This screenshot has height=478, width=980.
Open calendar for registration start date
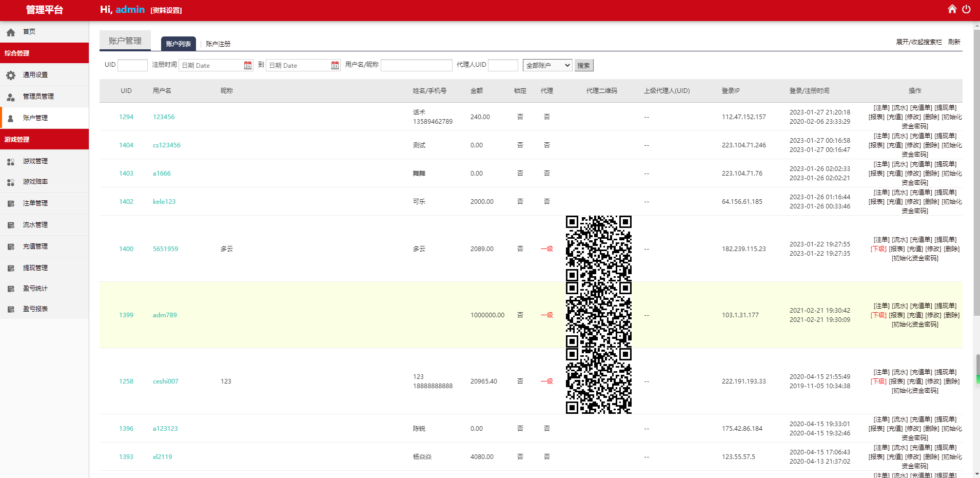248,65
